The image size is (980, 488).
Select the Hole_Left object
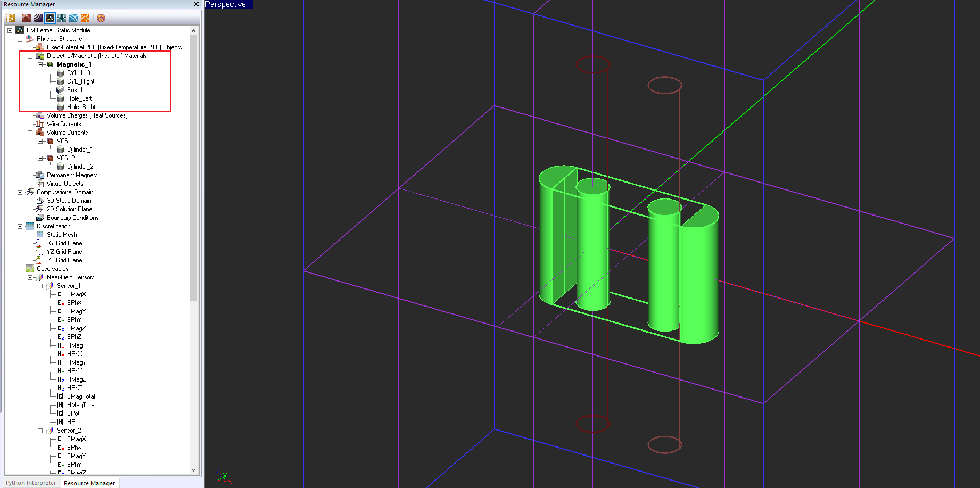point(79,98)
